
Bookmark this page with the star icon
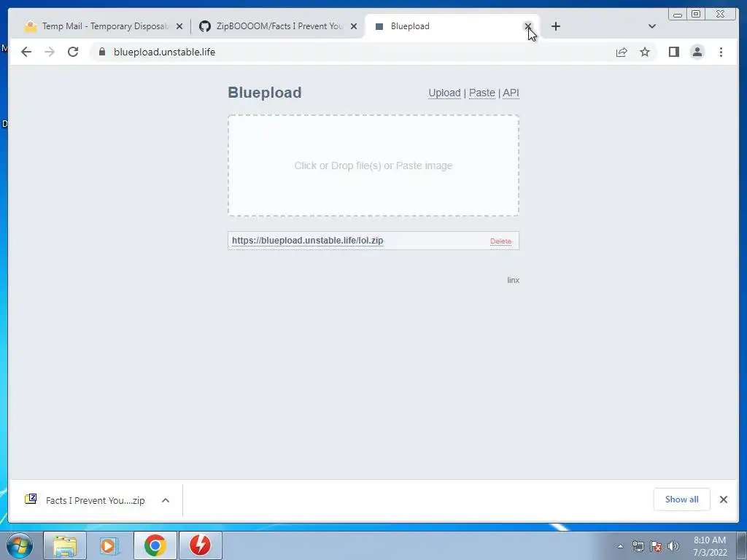pos(645,52)
